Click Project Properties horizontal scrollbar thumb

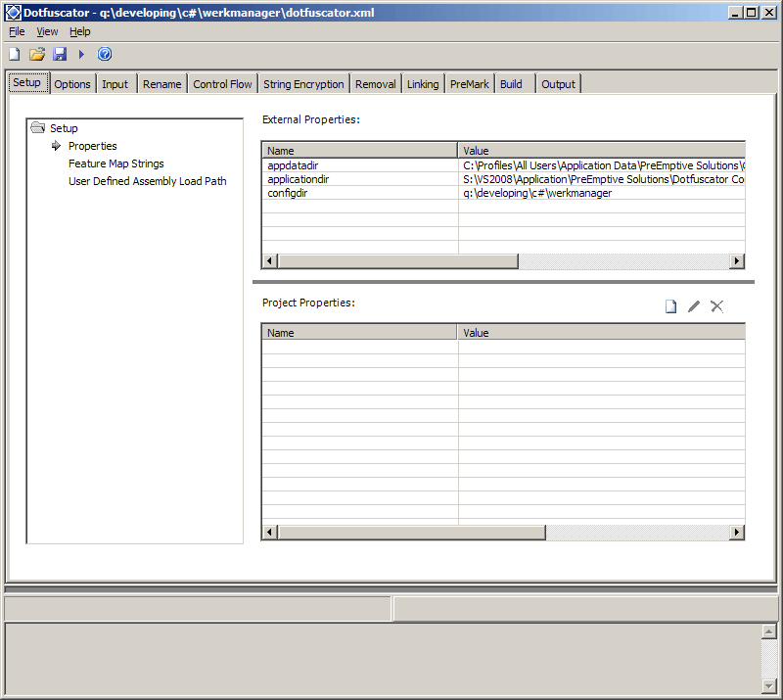412,533
